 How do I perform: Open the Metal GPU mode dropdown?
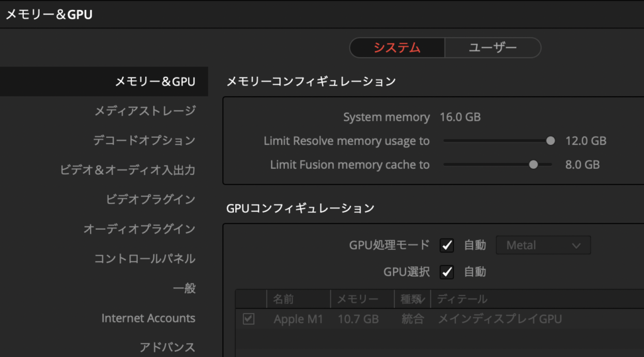543,246
